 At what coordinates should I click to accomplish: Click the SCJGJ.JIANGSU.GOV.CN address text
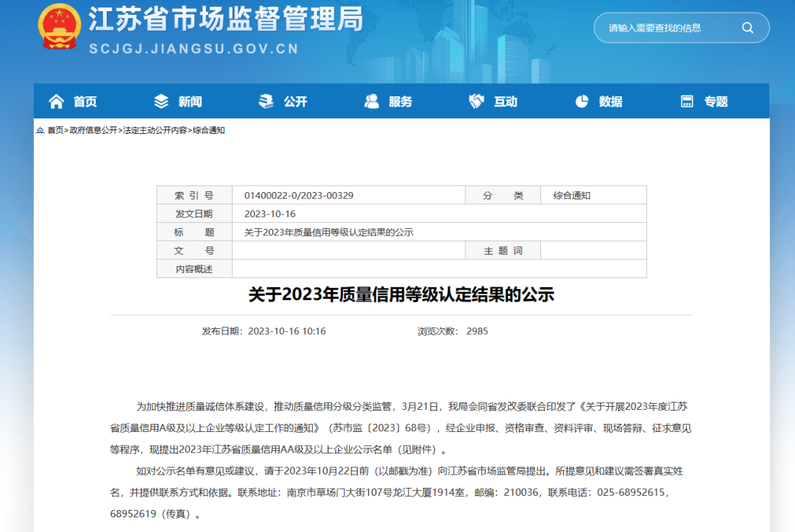coord(194,49)
